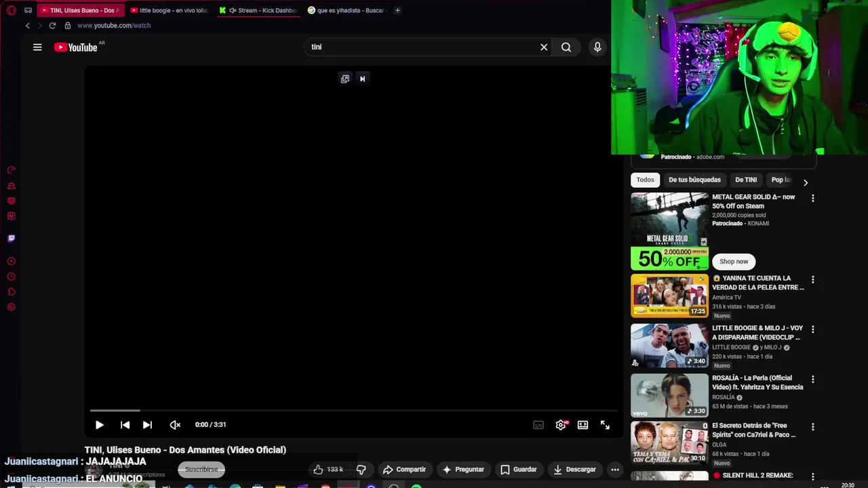
Task: Go to the YouTube home logo
Action: (76, 47)
